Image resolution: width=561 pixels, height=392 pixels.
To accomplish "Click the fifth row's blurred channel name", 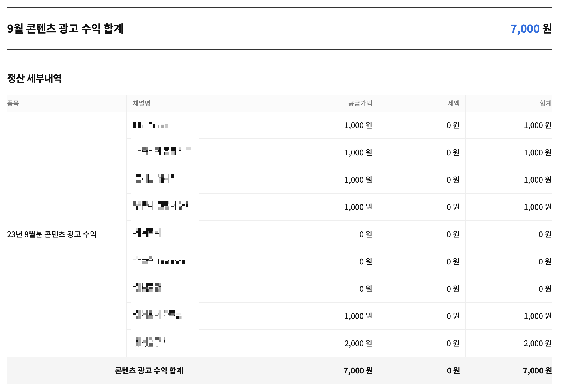I will point(147,233).
